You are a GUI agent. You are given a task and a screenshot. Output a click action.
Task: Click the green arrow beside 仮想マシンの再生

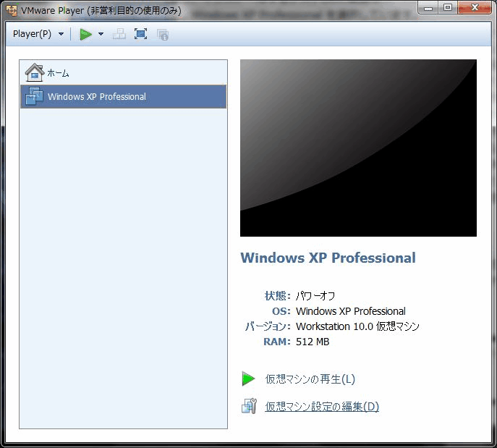point(249,379)
